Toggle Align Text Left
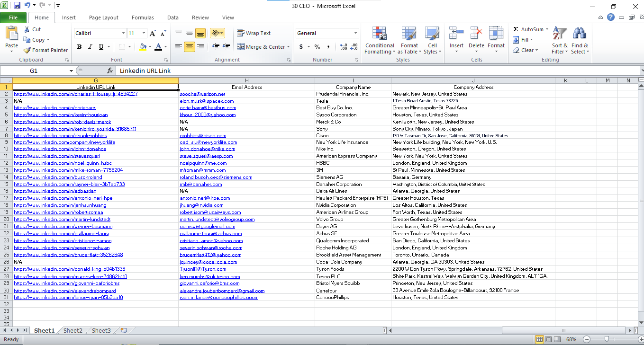The image size is (644, 345). tap(178, 47)
